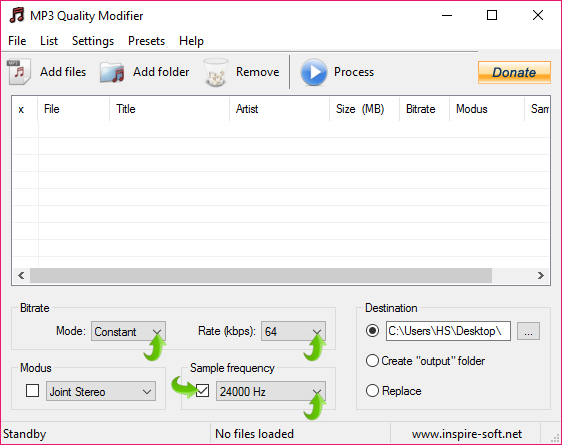Close the MP3 Quality Modifier window
The image size is (562, 445).
[538, 15]
